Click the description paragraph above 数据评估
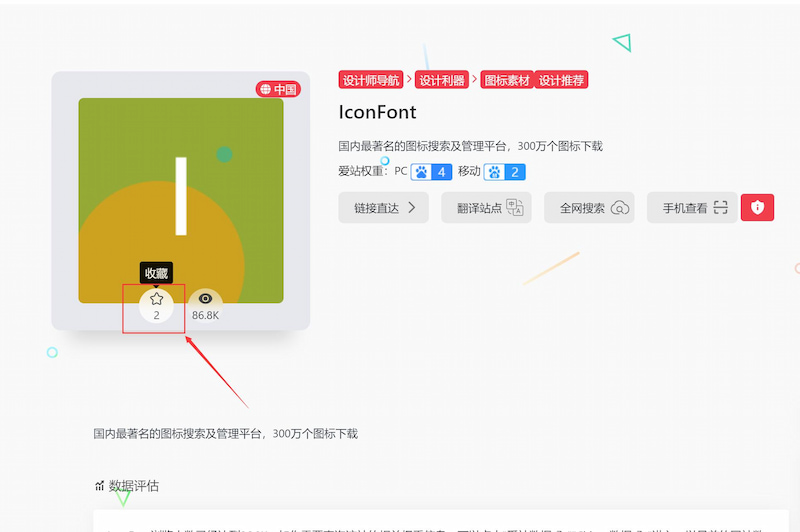The image size is (800, 532). pyautogui.click(x=226, y=434)
